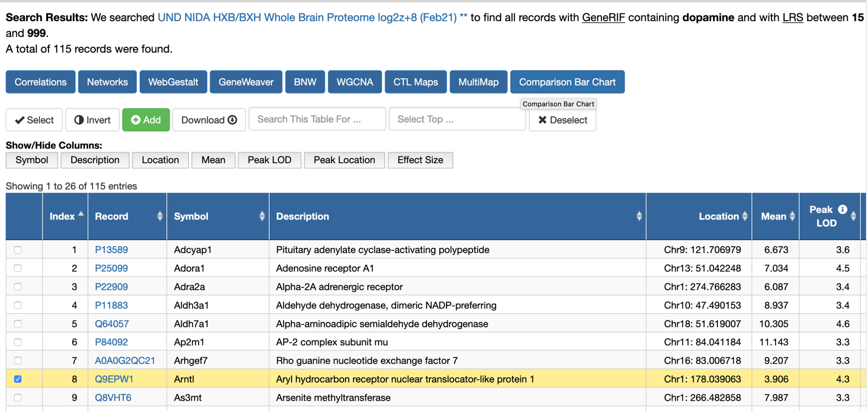
Task: Toggle the Peak Location column visibility
Action: coord(344,160)
